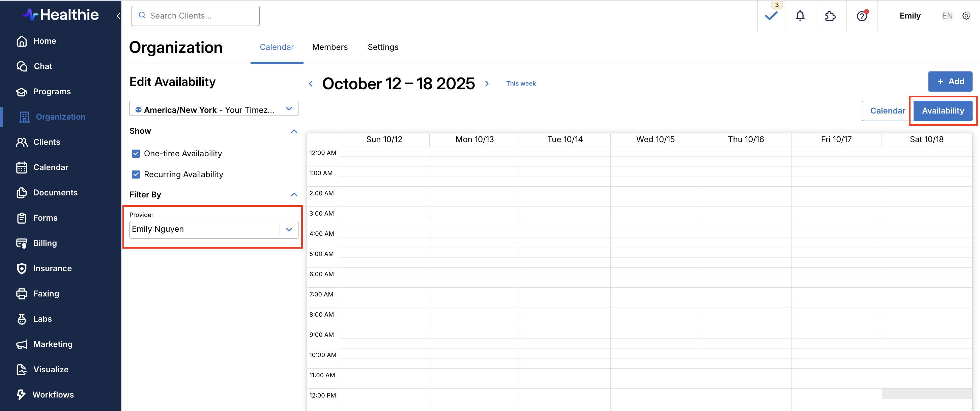Viewport: 980px width, 411px height.
Task: Collapse the Show section
Action: (294, 131)
